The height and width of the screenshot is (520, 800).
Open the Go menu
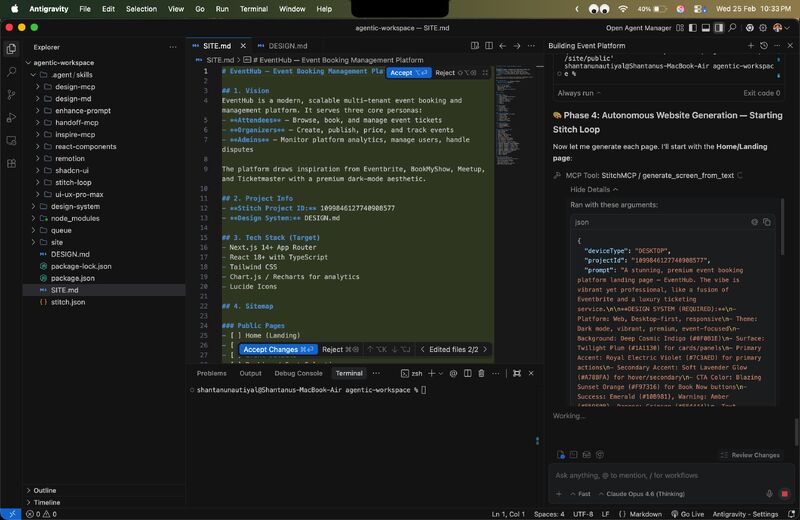[199, 9]
